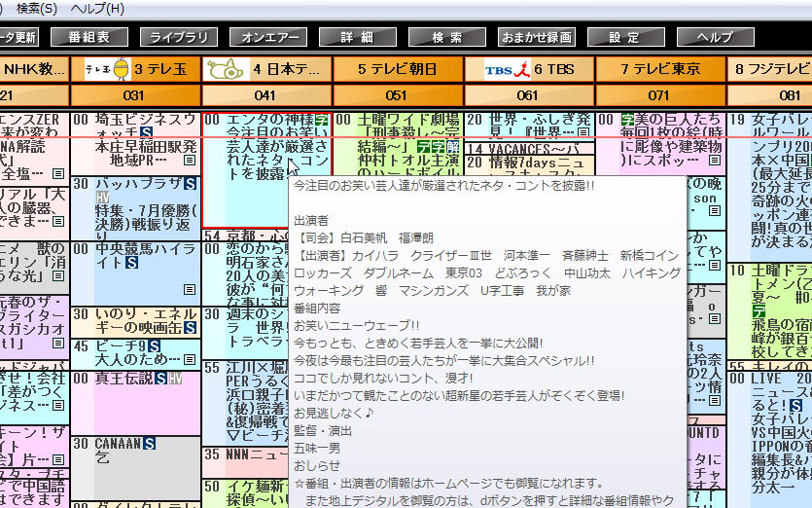This screenshot has width=812, height=508.
Task: Select 世界・ふしぎ発見 program cell
Action: tap(529, 126)
